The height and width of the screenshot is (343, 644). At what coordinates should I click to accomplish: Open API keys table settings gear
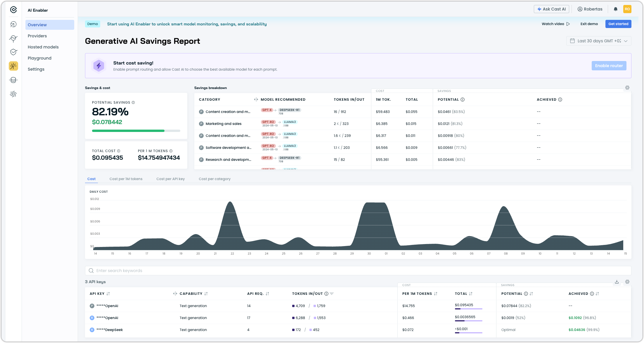pyautogui.click(x=627, y=282)
